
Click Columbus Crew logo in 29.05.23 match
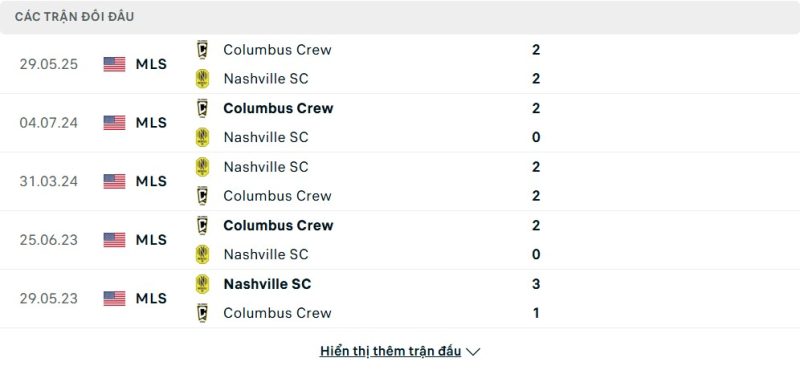(x=203, y=313)
